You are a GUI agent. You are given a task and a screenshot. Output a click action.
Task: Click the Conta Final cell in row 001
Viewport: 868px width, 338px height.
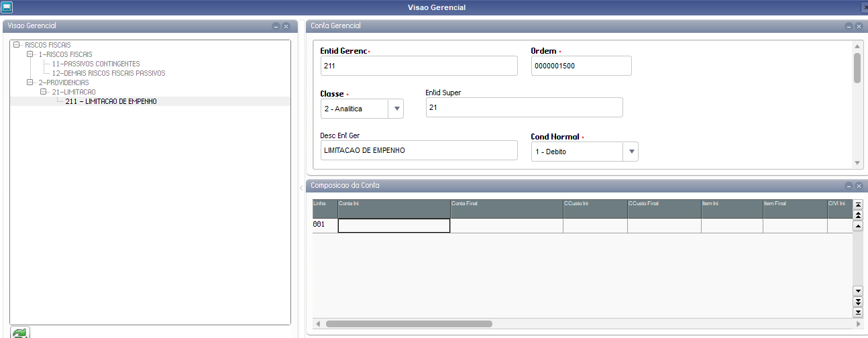(506, 225)
